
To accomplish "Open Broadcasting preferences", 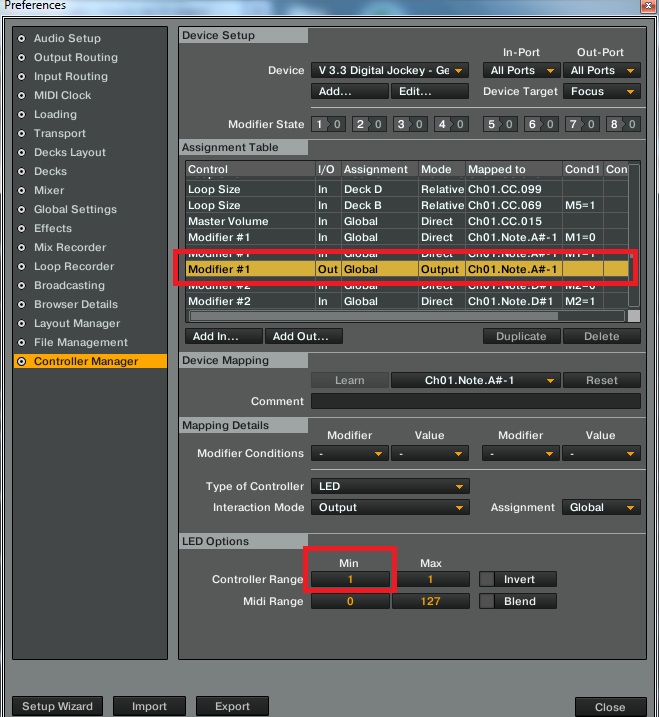I will [69, 285].
